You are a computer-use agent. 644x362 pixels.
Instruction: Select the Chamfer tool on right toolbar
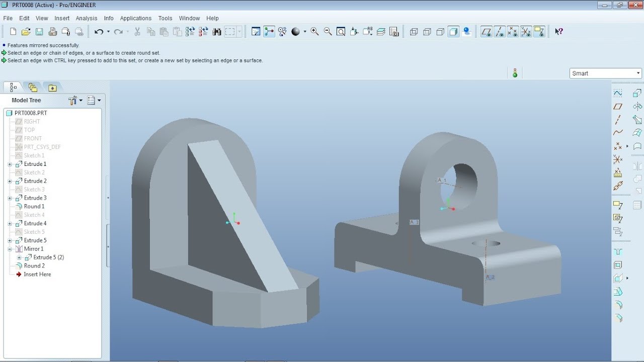(618, 318)
